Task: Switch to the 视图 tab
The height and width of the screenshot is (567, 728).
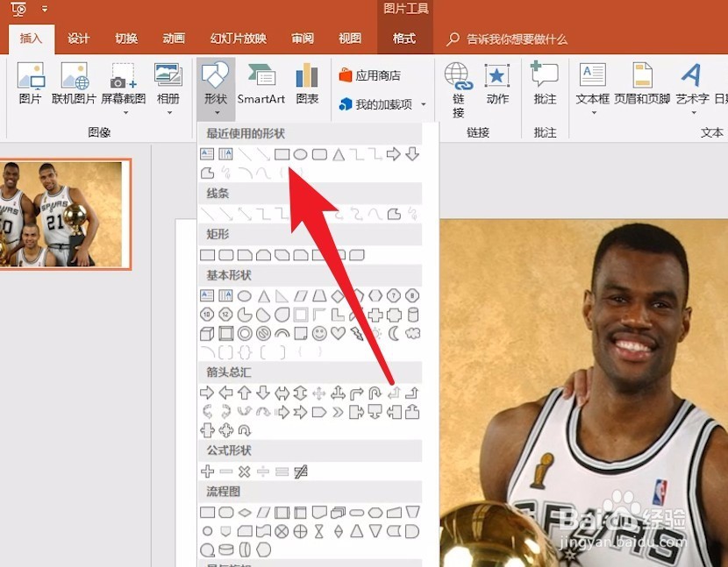Action: point(350,39)
